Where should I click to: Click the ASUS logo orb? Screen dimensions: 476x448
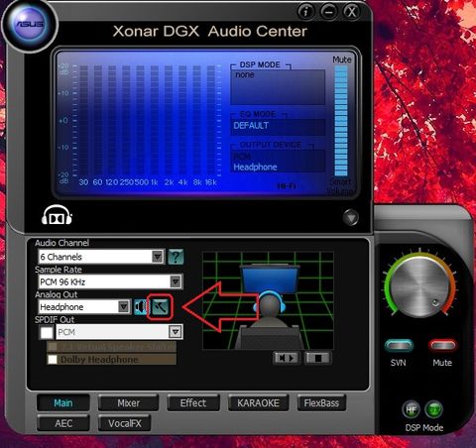[30, 24]
